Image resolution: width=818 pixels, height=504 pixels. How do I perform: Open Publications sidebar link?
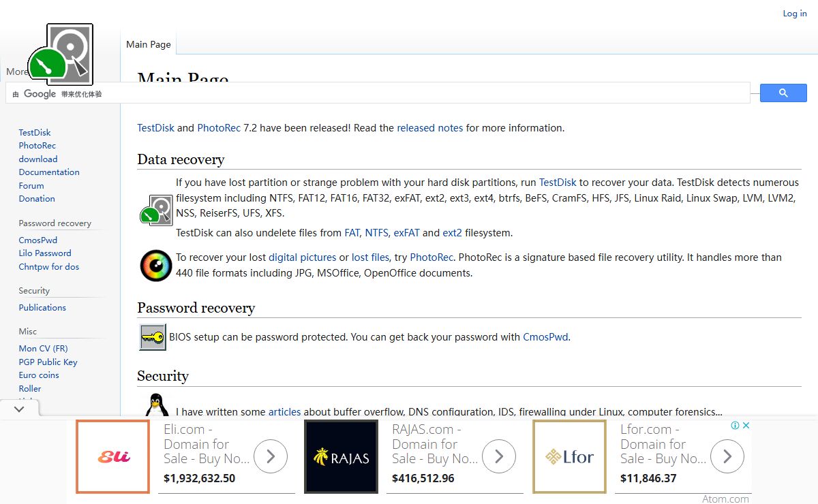click(42, 308)
